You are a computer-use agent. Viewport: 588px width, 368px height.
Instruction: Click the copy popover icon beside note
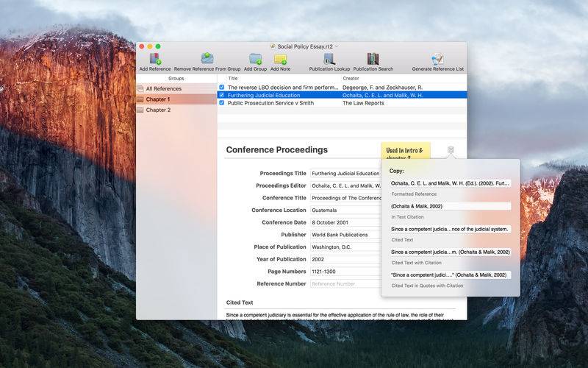(x=451, y=150)
